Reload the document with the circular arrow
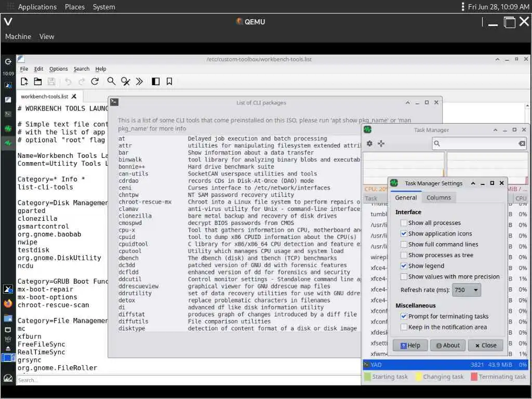 click(95, 82)
